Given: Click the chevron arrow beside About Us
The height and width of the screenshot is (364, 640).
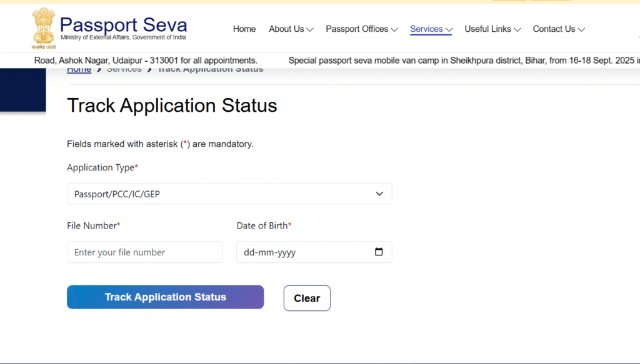Looking at the screenshot, I should [x=311, y=29].
